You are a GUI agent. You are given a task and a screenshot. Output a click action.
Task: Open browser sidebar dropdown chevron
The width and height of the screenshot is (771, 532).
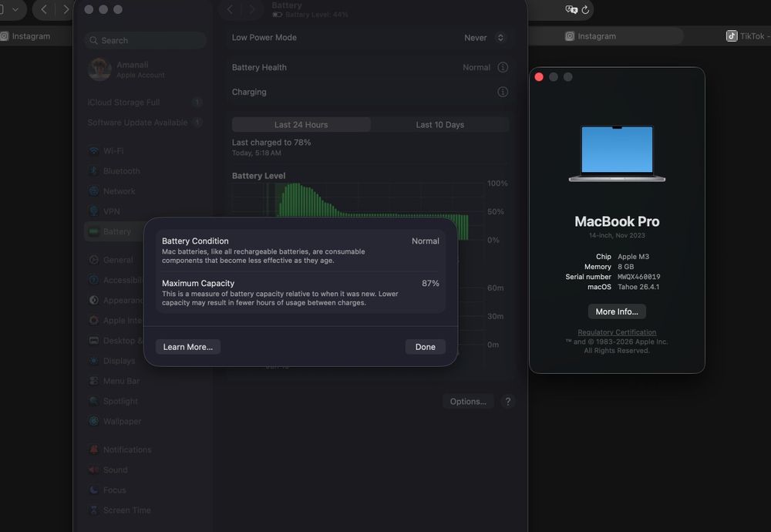click(x=15, y=9)
